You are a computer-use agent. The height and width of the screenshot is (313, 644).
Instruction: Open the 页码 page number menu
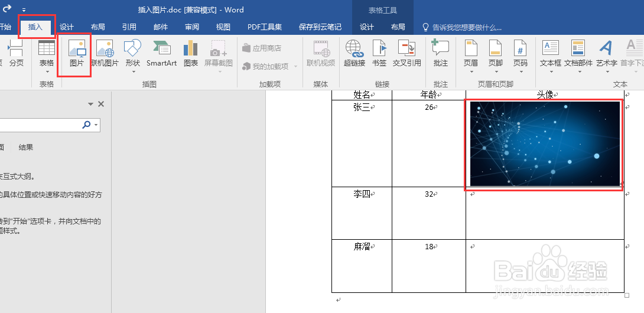pos(521,56)
